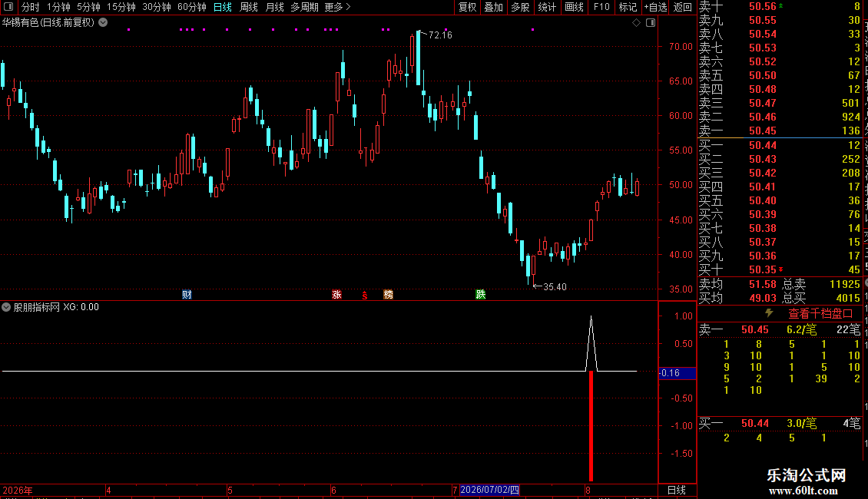Open the 统计 statistics tool
Screen dimensions: 868x499
click(547, 7)
